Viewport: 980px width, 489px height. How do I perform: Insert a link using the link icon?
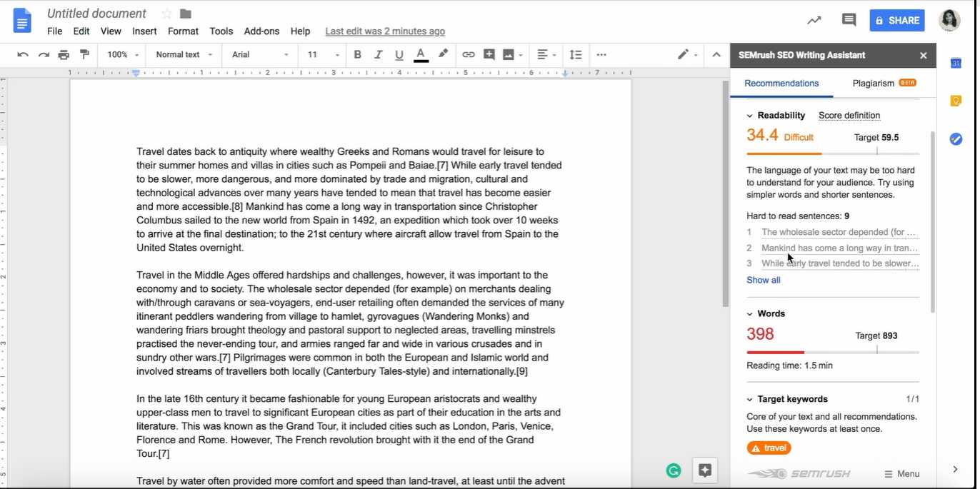[x=468, y=55]
